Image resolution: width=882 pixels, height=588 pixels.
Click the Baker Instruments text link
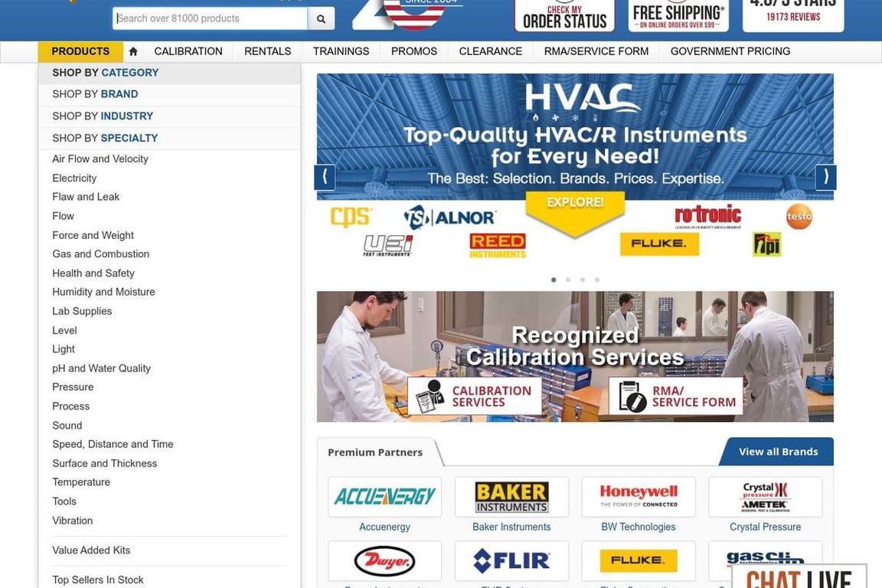tap(511, 528)
